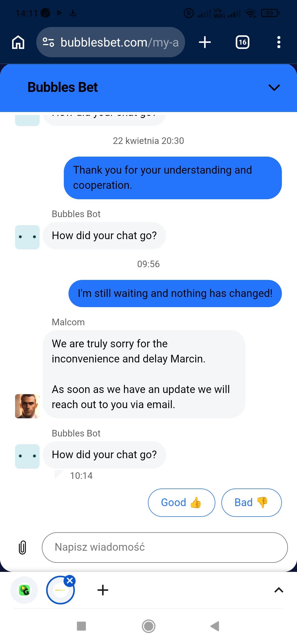297x644 pixels.
Task: Click the paperclip attach file icon
Action: point(22,547)
